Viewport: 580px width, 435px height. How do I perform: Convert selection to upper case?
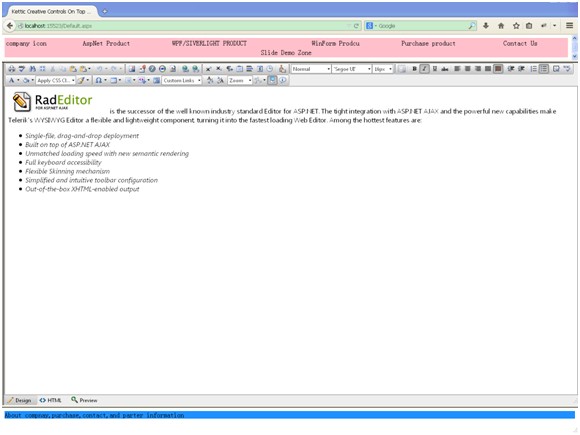point(220,80)
